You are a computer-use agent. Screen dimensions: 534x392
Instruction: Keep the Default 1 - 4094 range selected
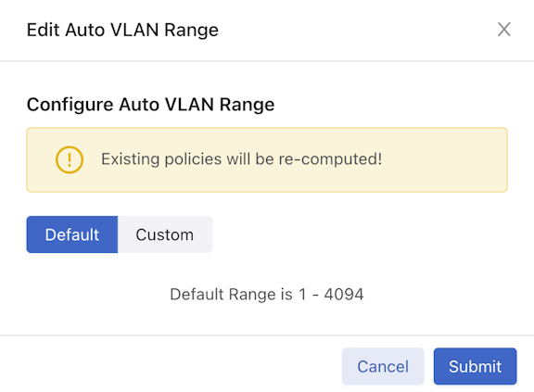click(x=72, y=234)
